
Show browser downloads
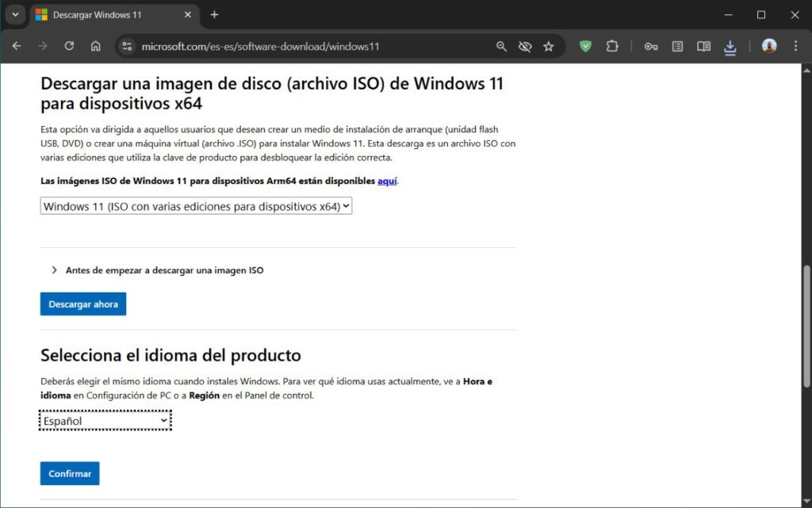730,47
